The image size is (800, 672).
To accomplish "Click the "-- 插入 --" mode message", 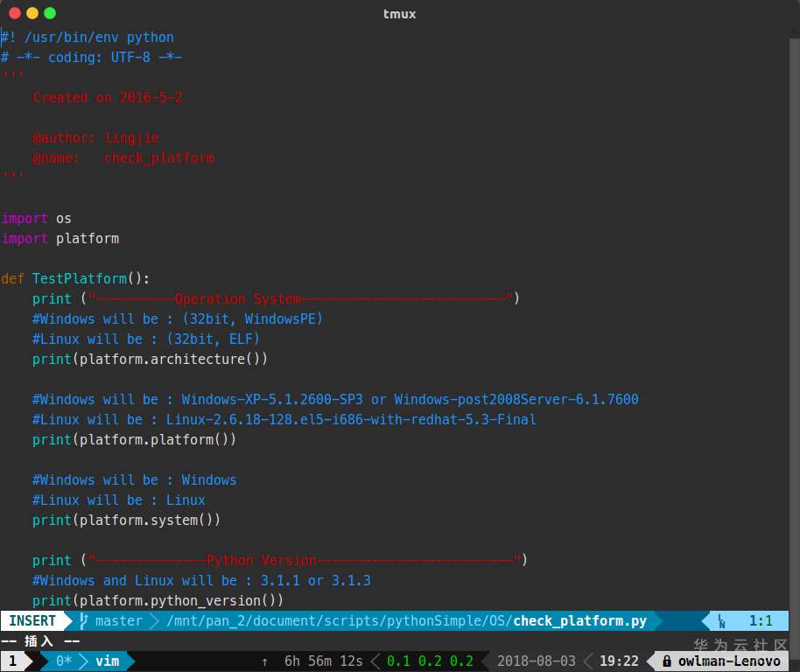I will 40,640.
